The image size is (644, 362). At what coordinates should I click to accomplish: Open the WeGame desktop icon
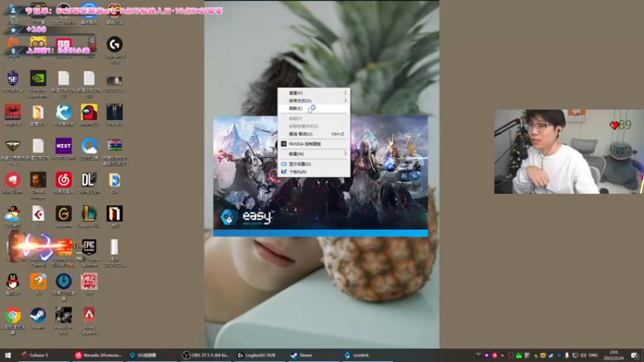(x=64, y=216)
